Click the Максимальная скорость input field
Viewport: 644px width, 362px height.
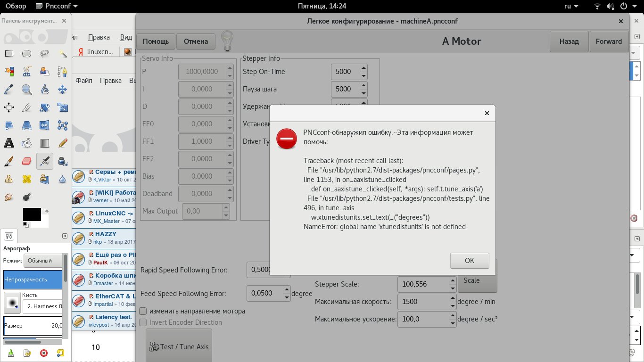coord(423,302)
